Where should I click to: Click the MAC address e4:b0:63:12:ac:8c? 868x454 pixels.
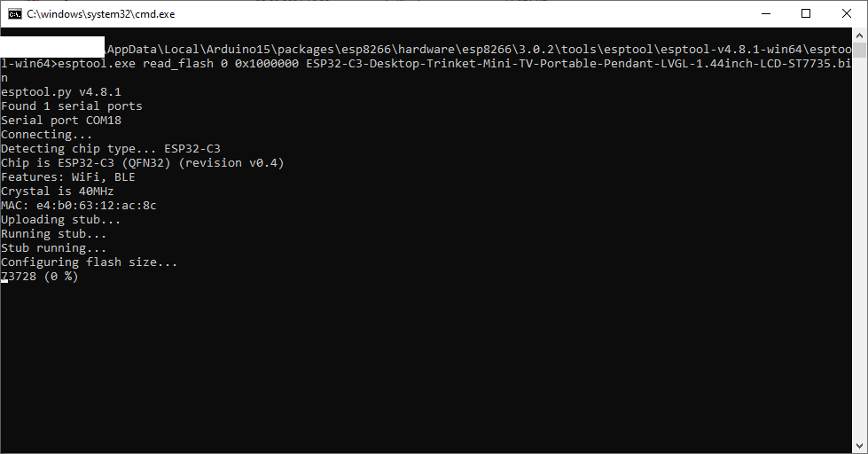[x=97, y=206]
